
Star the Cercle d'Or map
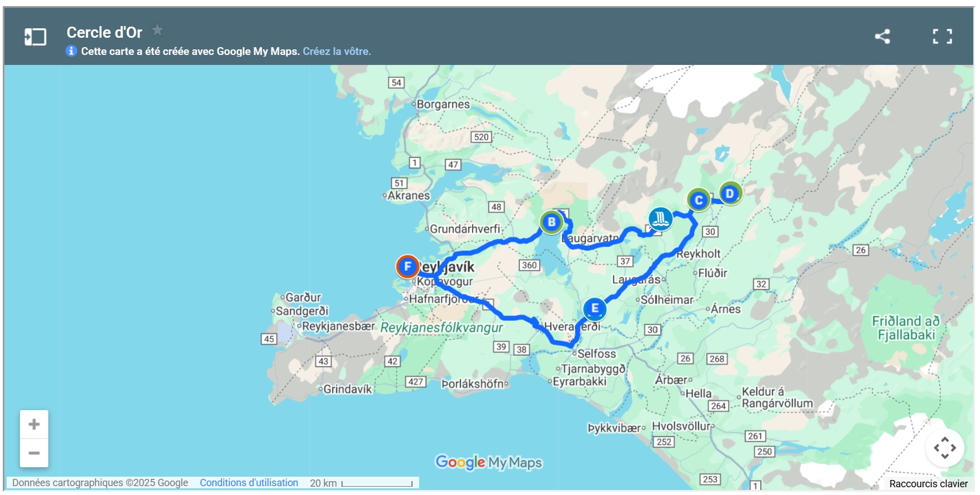[x=158, y=30]
